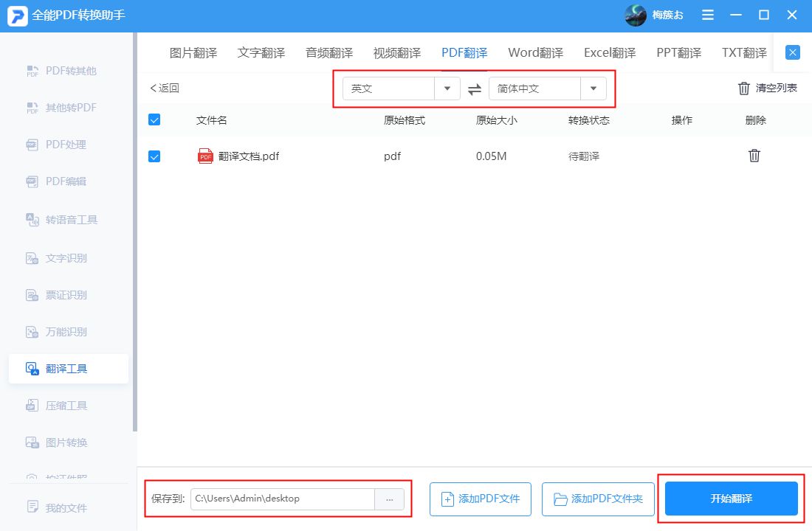Switch to the 视频翻译 tab
The height and width of the screenshot is (531, 812).
396,53
